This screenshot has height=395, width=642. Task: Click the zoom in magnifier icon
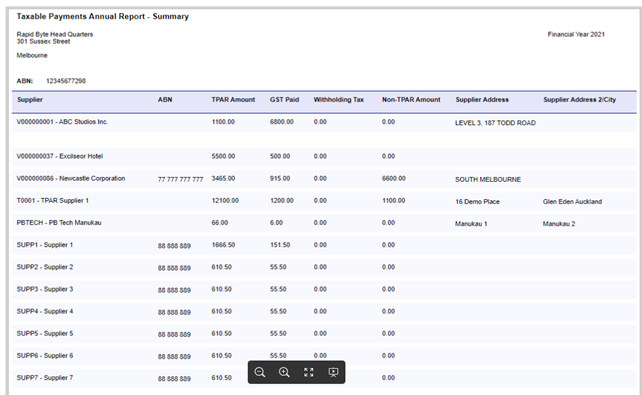coord(284,372)
